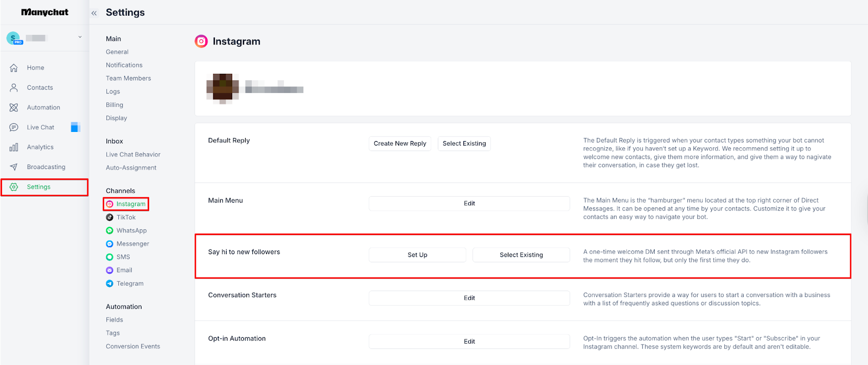Viewport: 868px width, 365px height.
Task: Expand the account switcher dropdown
Action: (x=80, y=37)
